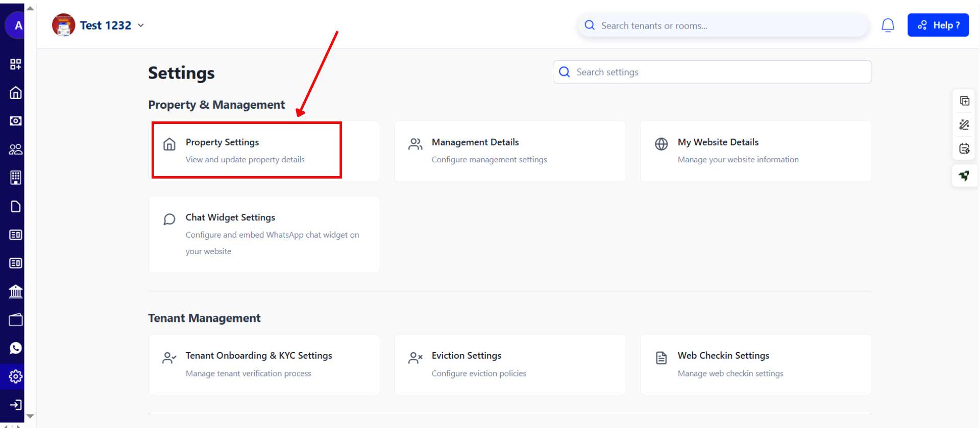Image resolution: width=980 pixels, height=428 pixels.
Task: Click the duplicate-plus icon on right panel
Action: pyautogui.click(x=964, y=101)
